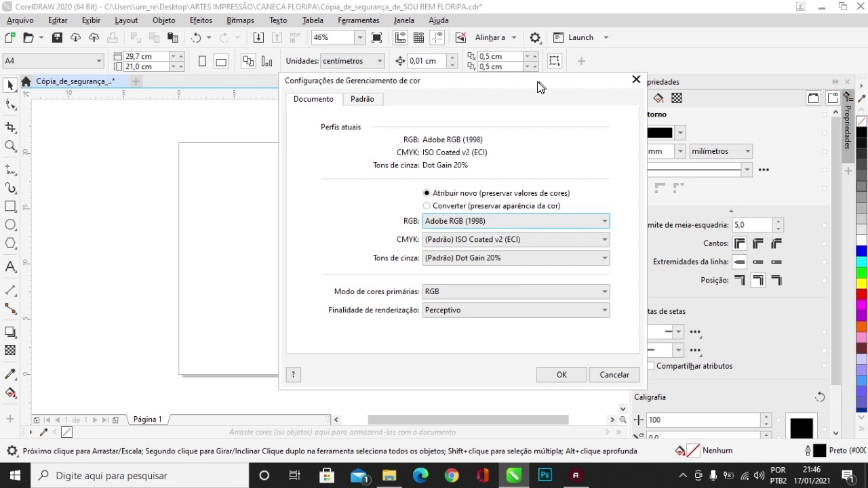Open the Ferramentas menu
Viewport: 868px width, 488px height.
359,20
